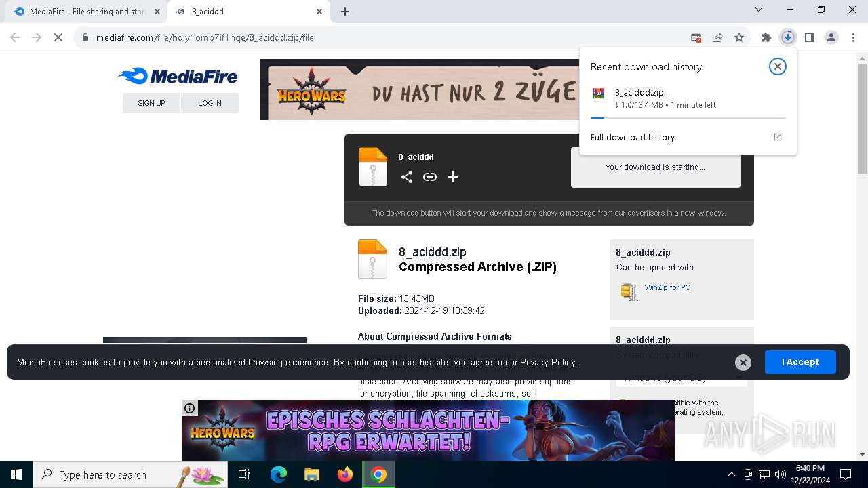Viewport: 868px width, 488px height.
Task: Click the MediaFire logo
Action: point(178,76)
